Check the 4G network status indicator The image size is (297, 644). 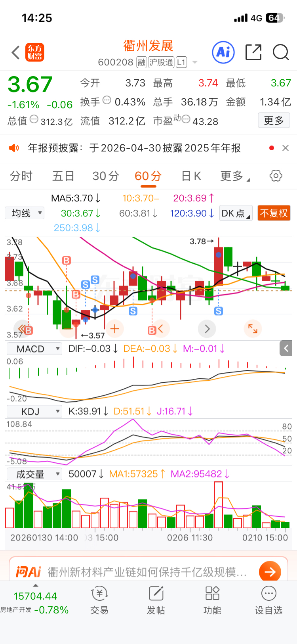256,18
